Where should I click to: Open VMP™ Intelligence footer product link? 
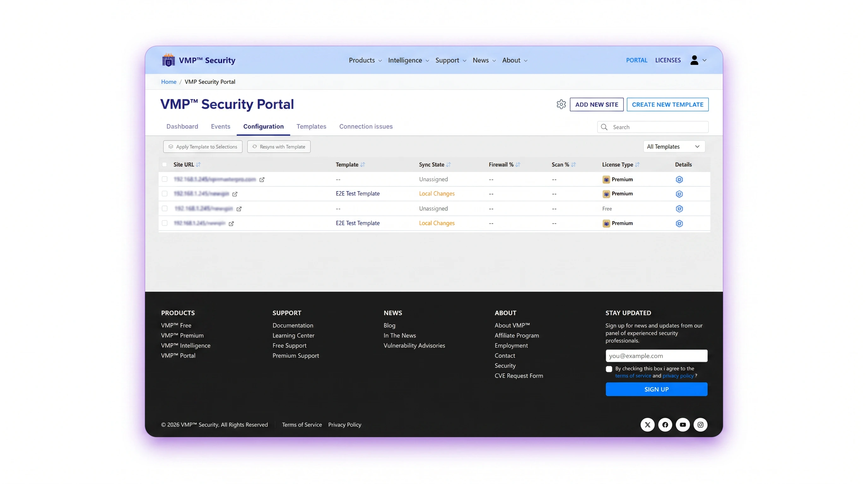(x=186, y=346)
